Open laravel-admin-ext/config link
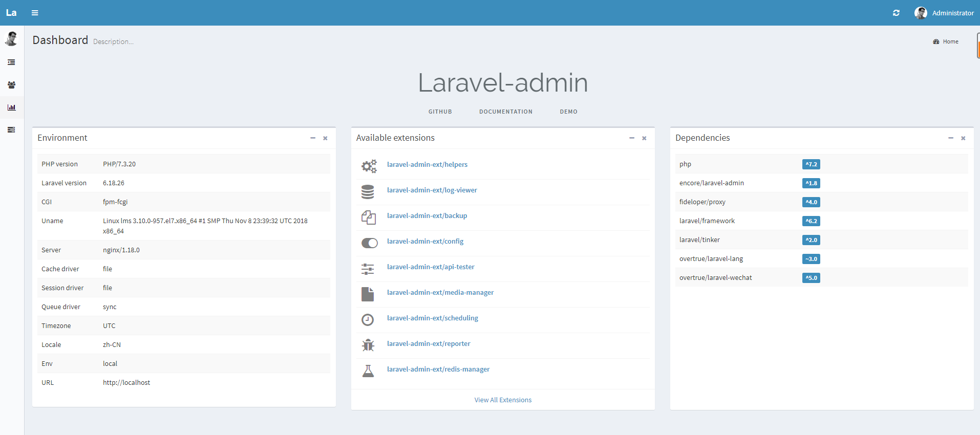This screenshot has width=980, height=435. pos(425,241)
